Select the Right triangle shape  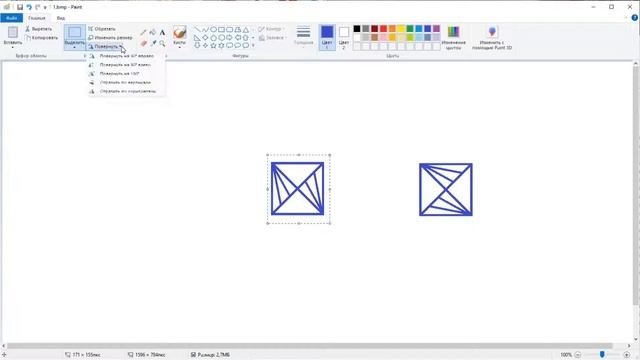tap(197, 38)
